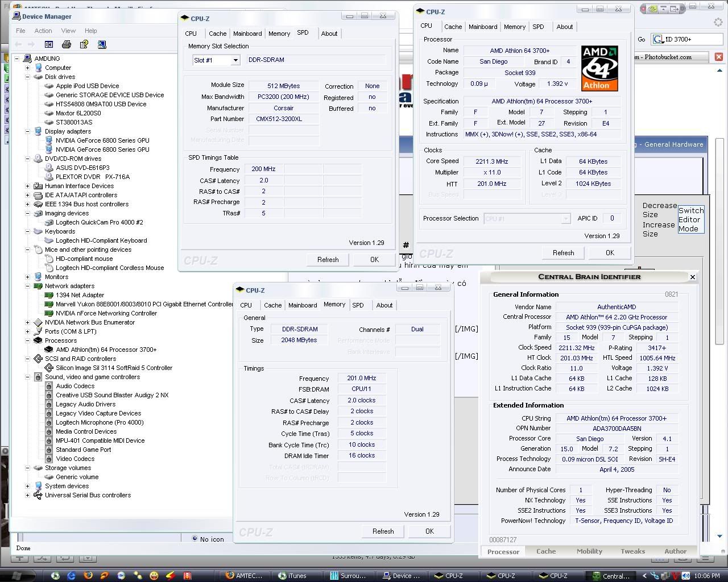The height and width of the screenshot is (582, 728).
Task: Select the Generic volume icon
Action: pos(49,477)
